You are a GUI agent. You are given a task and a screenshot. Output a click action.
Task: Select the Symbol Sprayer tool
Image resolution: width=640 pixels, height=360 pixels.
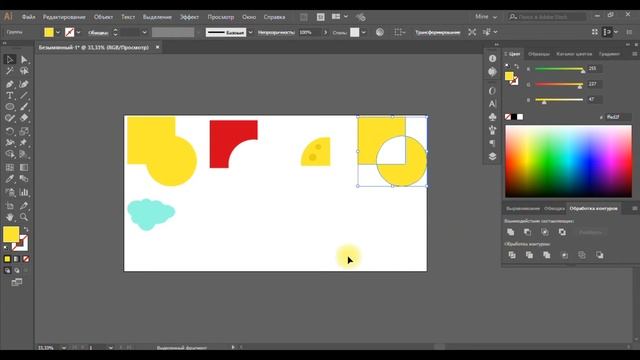click(10, 192)
